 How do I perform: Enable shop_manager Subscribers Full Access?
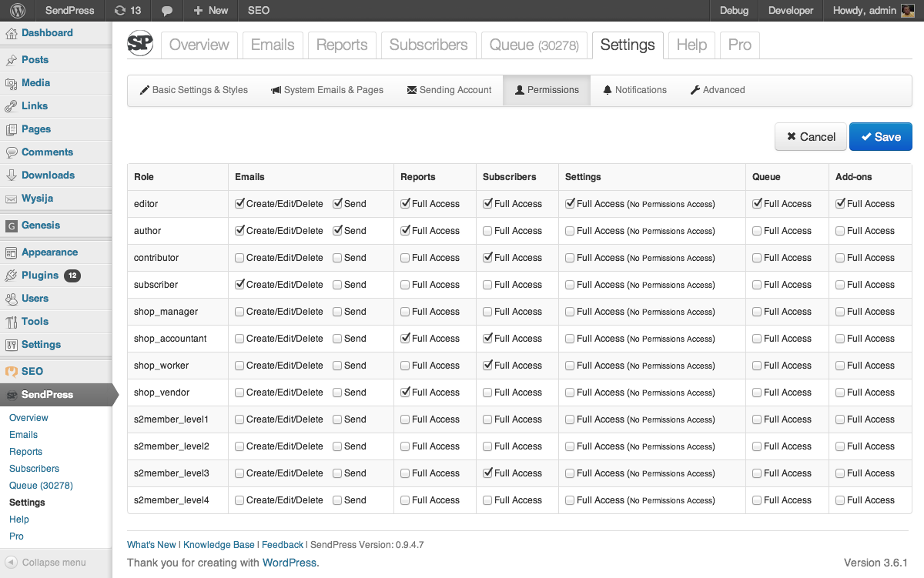click(487, 312)
